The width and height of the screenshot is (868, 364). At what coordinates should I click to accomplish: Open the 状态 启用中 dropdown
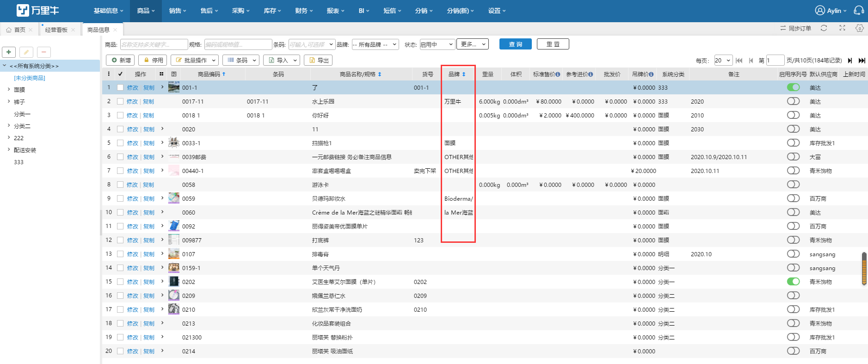click(x=437, y=44)
